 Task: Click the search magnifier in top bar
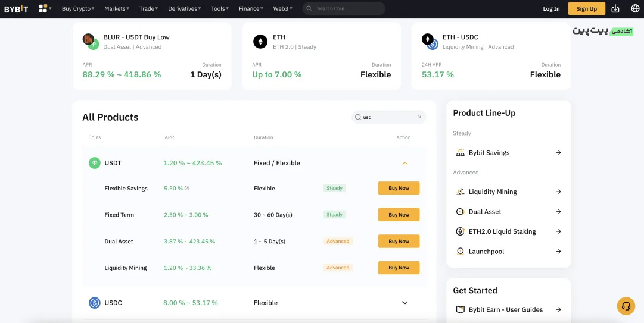309,8
